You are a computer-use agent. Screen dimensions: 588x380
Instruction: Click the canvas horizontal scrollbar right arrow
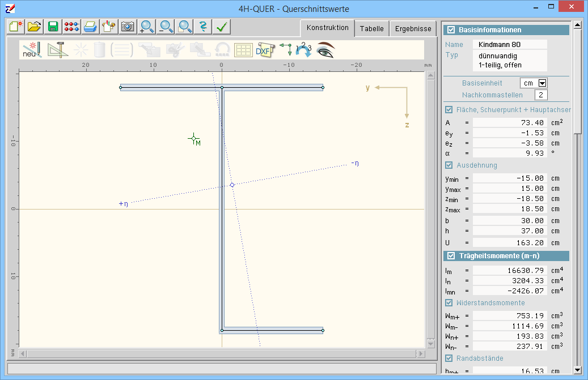point(421,354)
